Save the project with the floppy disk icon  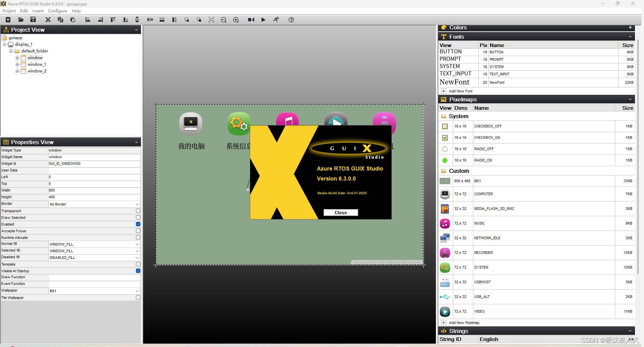33,20
